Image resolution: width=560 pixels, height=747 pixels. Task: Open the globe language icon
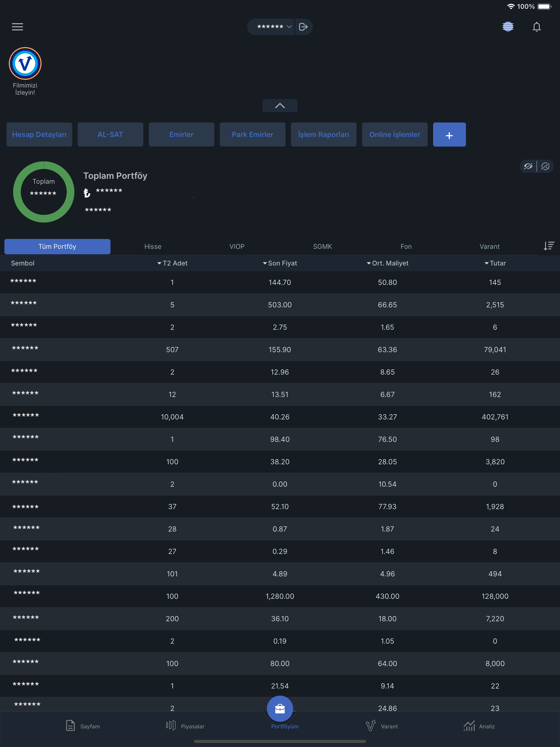(x=508, y=27)
